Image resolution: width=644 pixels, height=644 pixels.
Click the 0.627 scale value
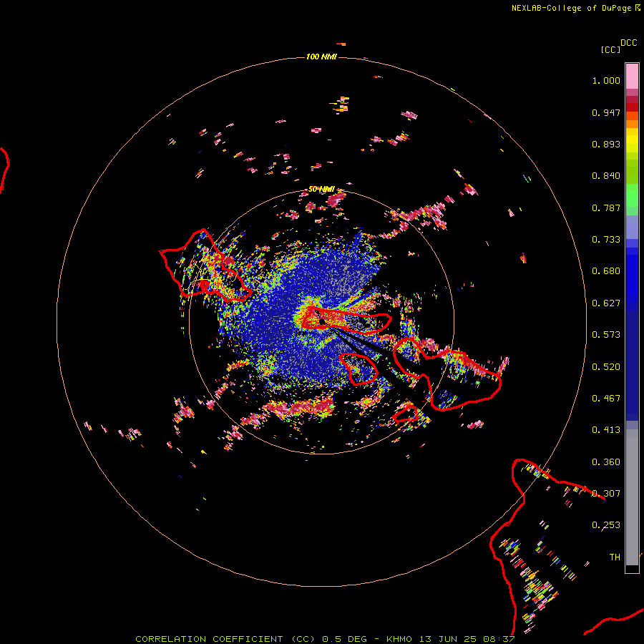pyautogui.click(x=606, y=303)
